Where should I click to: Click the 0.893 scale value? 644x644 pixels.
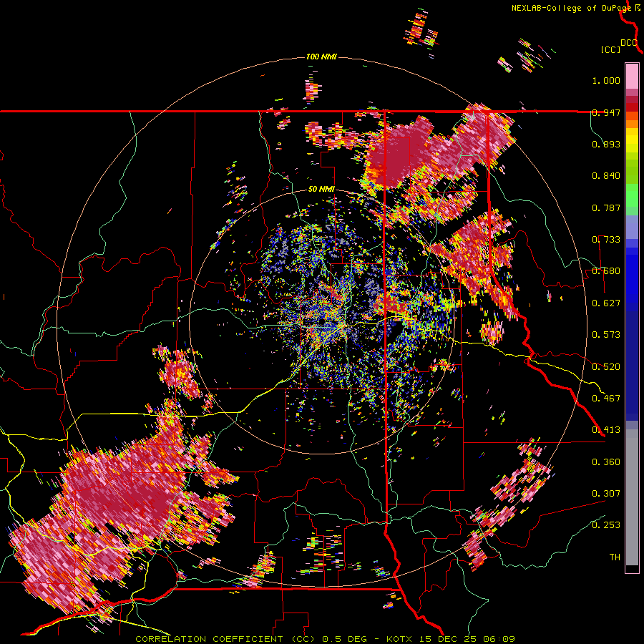coord(606,144)
